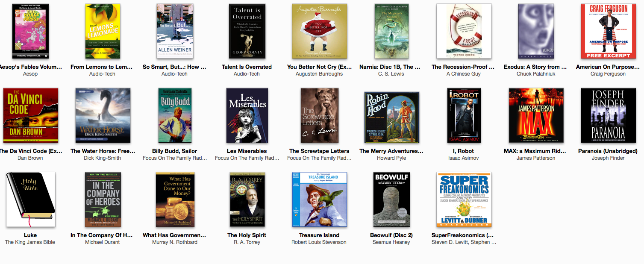This screenshot has width=644, height=264.
Task: Open The Screwtape Letters cover
Action: (319, 115)
